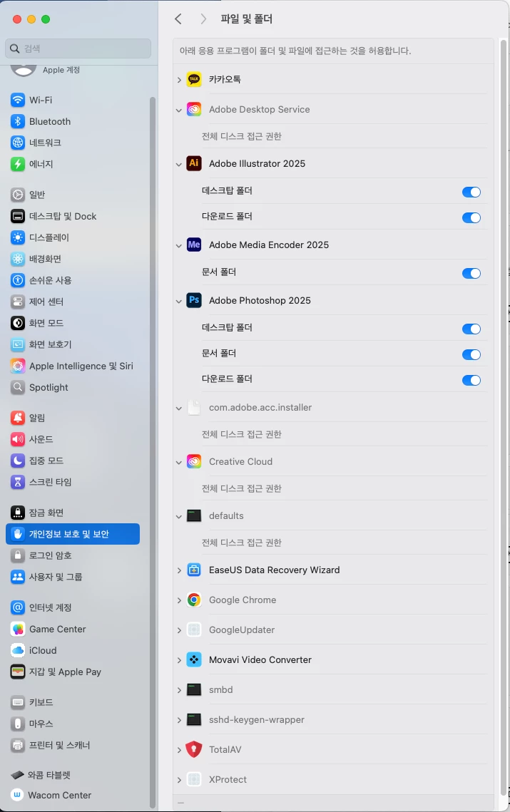Click the Adobe Desktop Service icon
This screenshot has height=812, width=510.
click(x=194, y=109)
